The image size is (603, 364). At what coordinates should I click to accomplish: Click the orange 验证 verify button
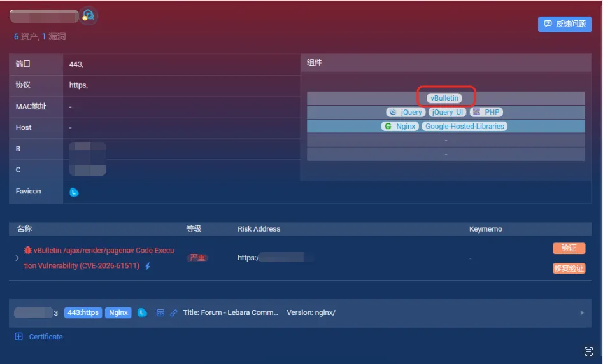[x=569, y=248]
